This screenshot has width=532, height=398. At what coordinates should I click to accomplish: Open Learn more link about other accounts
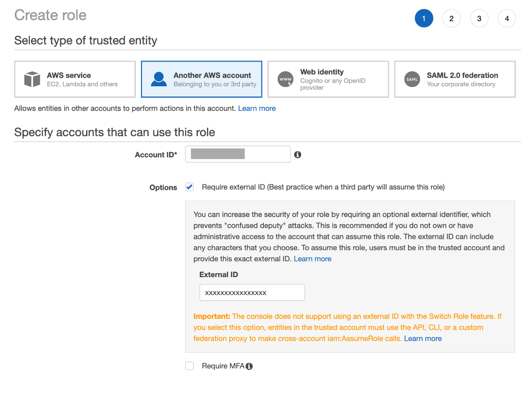[x=257, y=108]
